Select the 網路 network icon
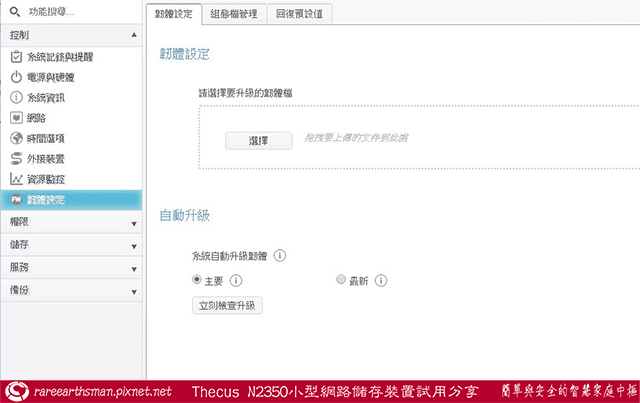The image size is (640, 403). [16, 117]
